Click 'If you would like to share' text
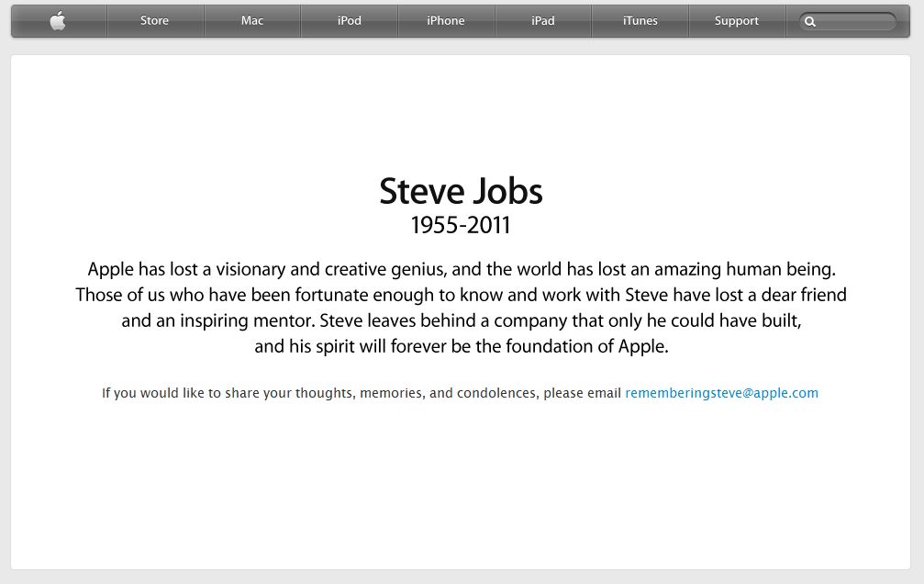Viewport: 924px width, 584px height. click(x=362, y=393)
